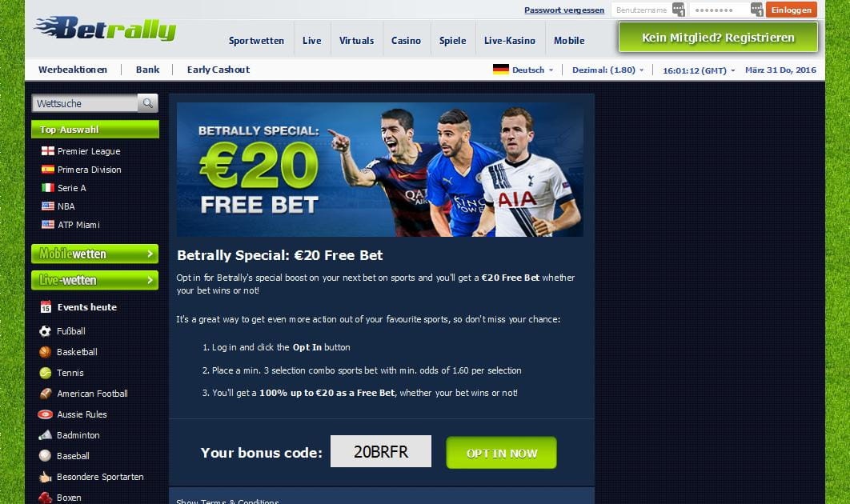Click the €20 Free Bet banner image
Screen dimensions: 850x504
[x=380, y=170]
